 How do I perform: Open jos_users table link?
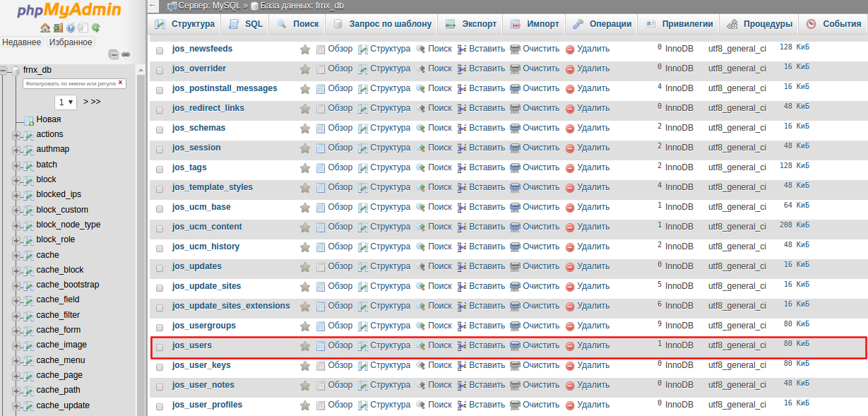[192, 345]
